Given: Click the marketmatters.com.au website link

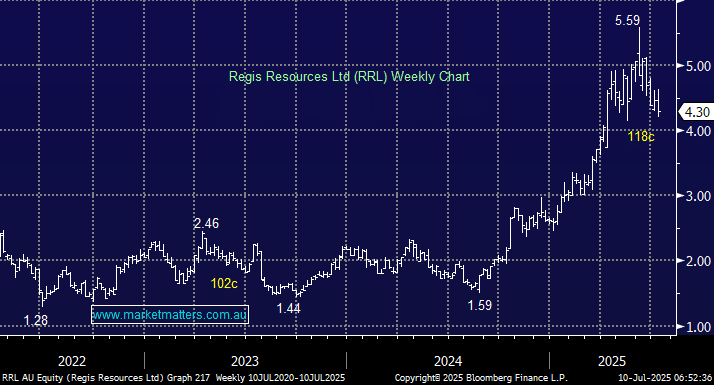Looking at the screenshot, I should coord(170,314).
